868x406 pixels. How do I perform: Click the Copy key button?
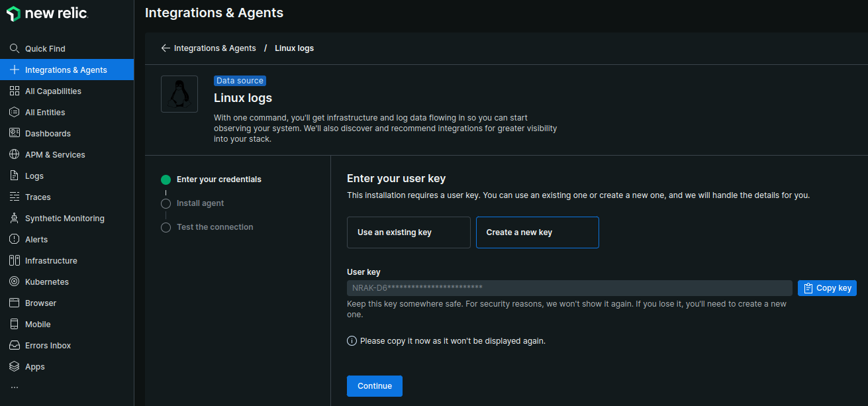click(827, 288)
